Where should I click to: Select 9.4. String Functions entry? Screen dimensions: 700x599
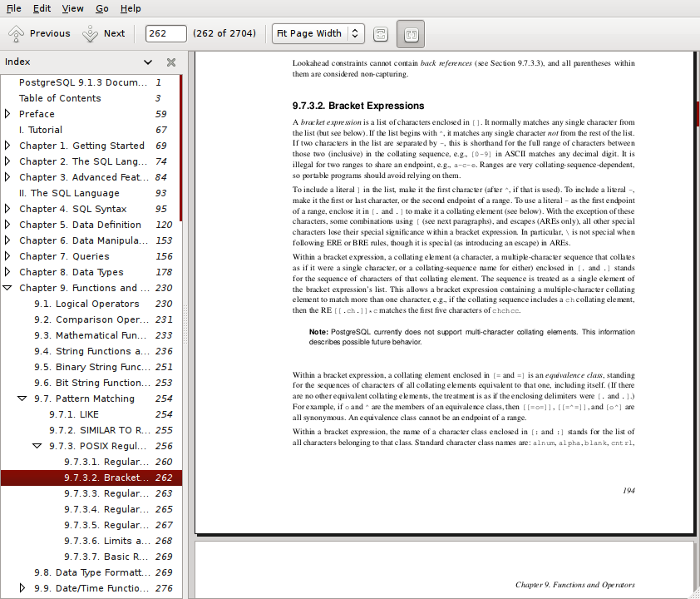coord(91,352)
